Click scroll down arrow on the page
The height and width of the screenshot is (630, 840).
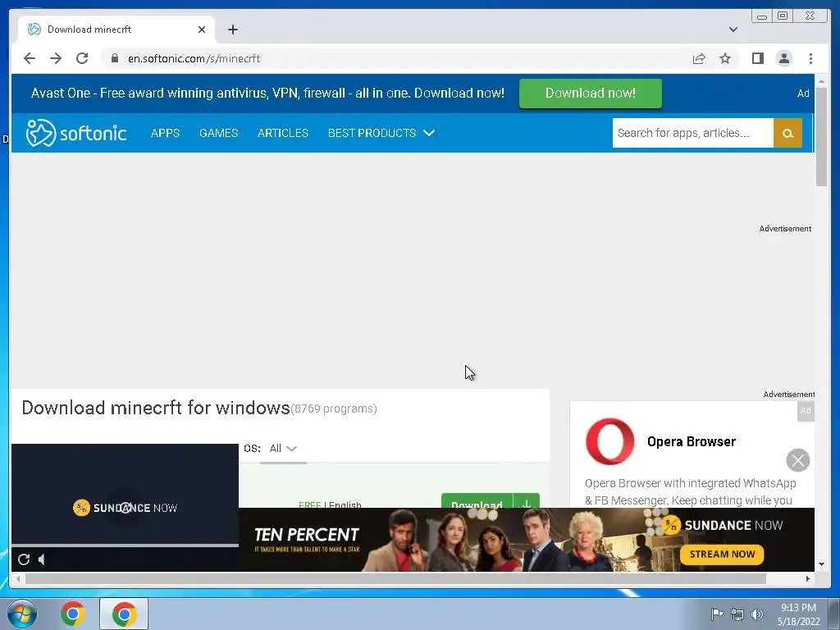[x=821, y=564]
